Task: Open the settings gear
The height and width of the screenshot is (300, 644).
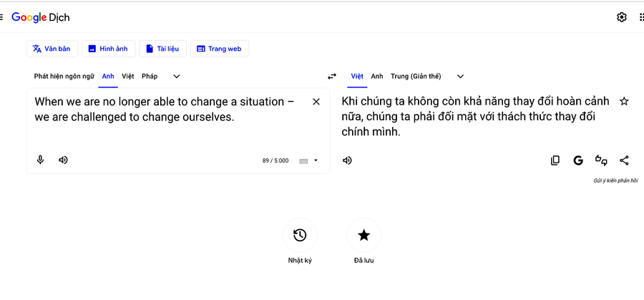Action: point(621,17)
